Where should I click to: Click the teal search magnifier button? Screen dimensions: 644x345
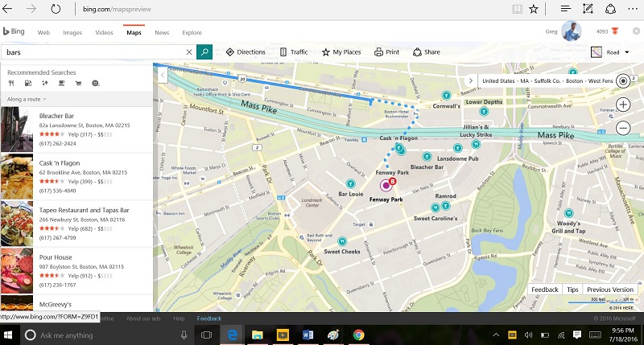[204, 52]
